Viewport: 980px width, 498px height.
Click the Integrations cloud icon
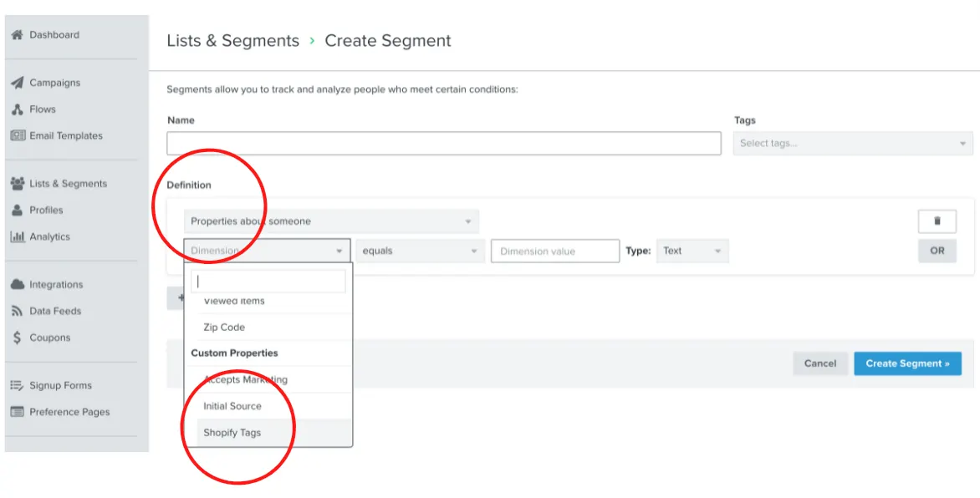17,285
